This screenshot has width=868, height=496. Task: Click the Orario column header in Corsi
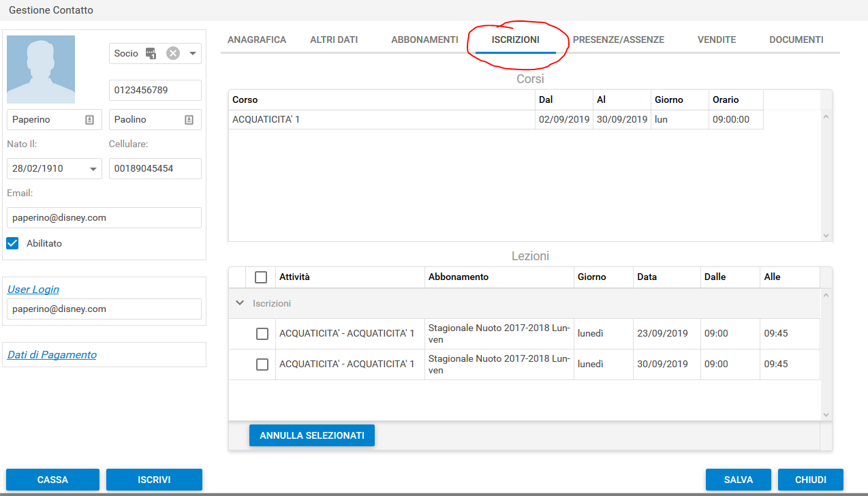(736, 99)
